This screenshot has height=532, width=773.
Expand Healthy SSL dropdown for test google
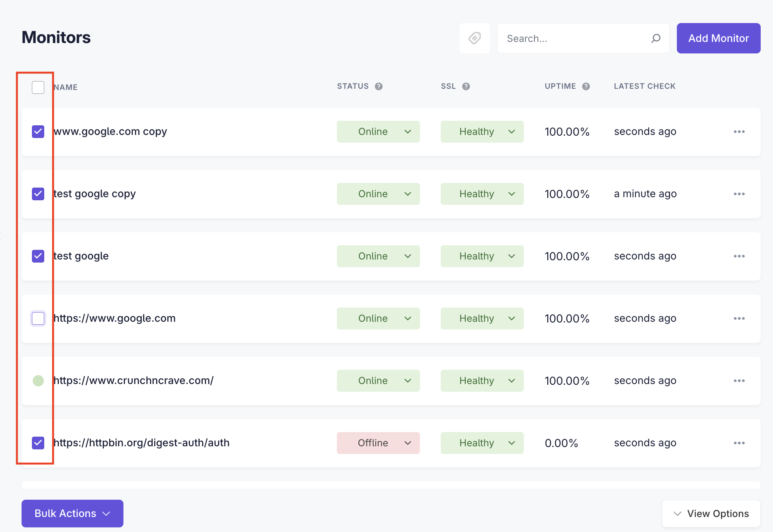[482, 256]
